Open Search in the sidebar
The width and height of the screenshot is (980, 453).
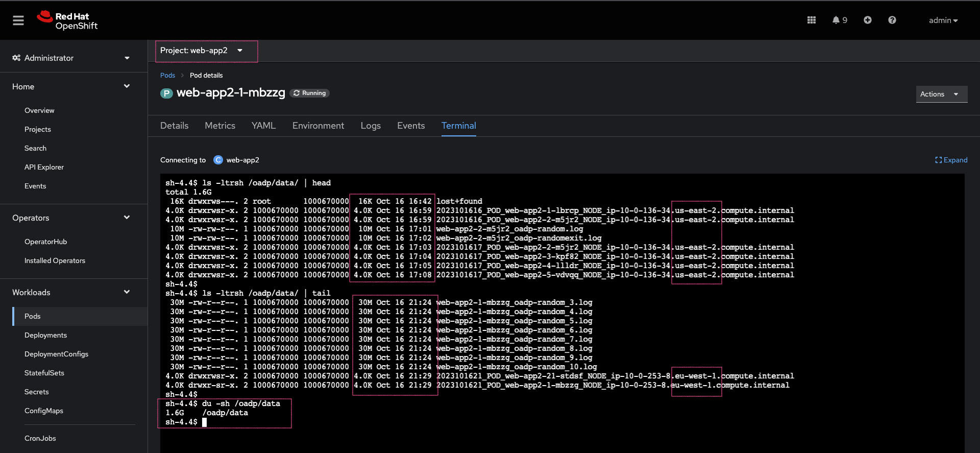coord(35,149)
